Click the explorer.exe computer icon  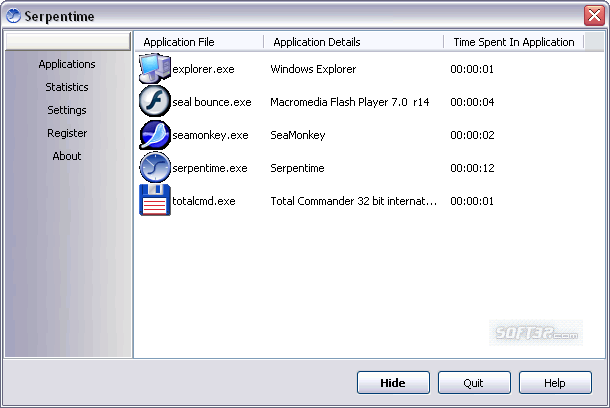155,68
